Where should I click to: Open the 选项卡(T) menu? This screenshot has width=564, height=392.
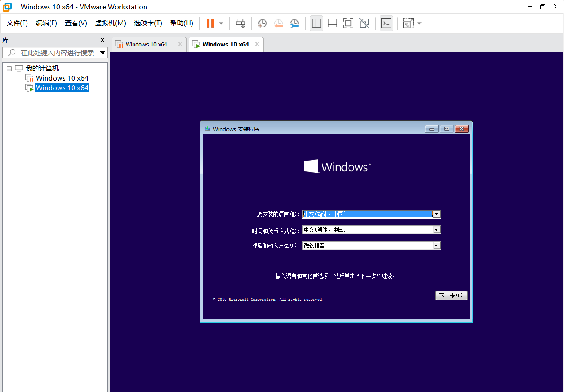pos(148,23)
